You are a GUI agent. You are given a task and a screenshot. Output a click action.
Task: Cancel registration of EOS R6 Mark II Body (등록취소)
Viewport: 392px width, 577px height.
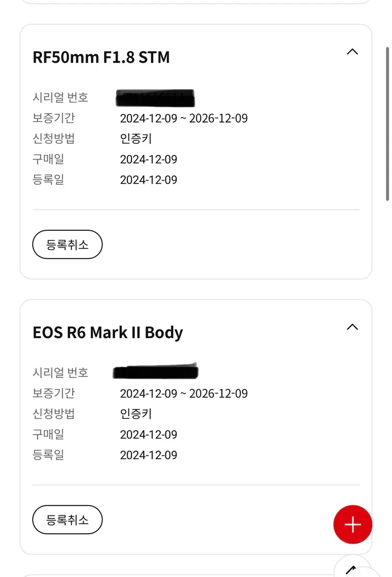[67, 520]
